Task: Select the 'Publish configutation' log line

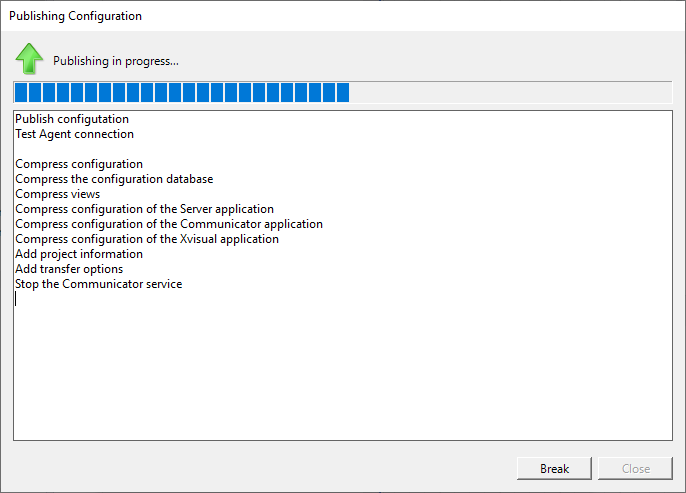Action: tap(72, 119)
